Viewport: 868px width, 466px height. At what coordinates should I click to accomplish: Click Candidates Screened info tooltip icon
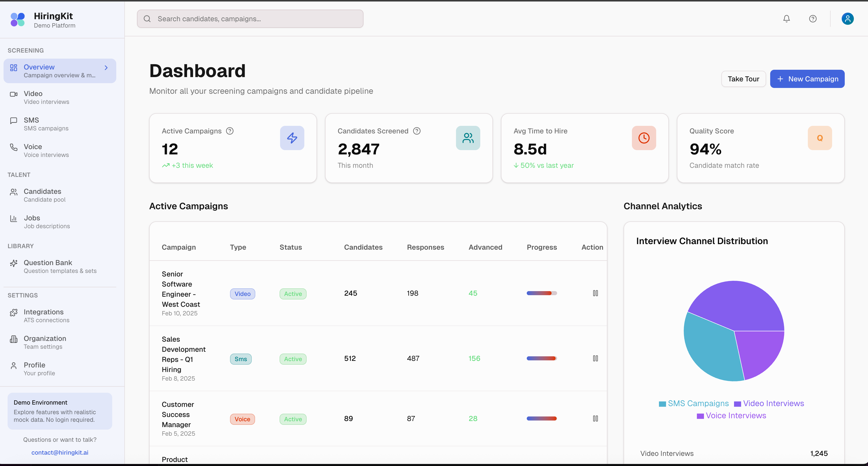click(417, 131)
